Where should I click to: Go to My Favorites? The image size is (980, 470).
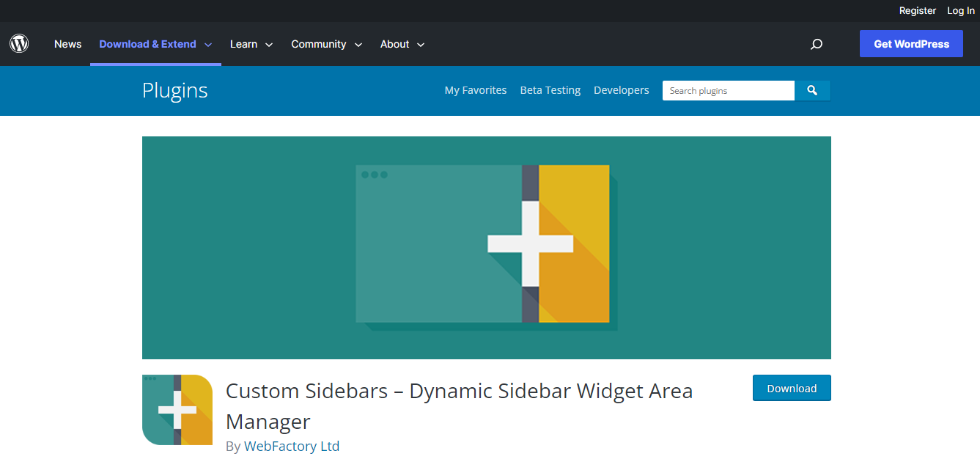pyautogui.click(x=475, y=89)
